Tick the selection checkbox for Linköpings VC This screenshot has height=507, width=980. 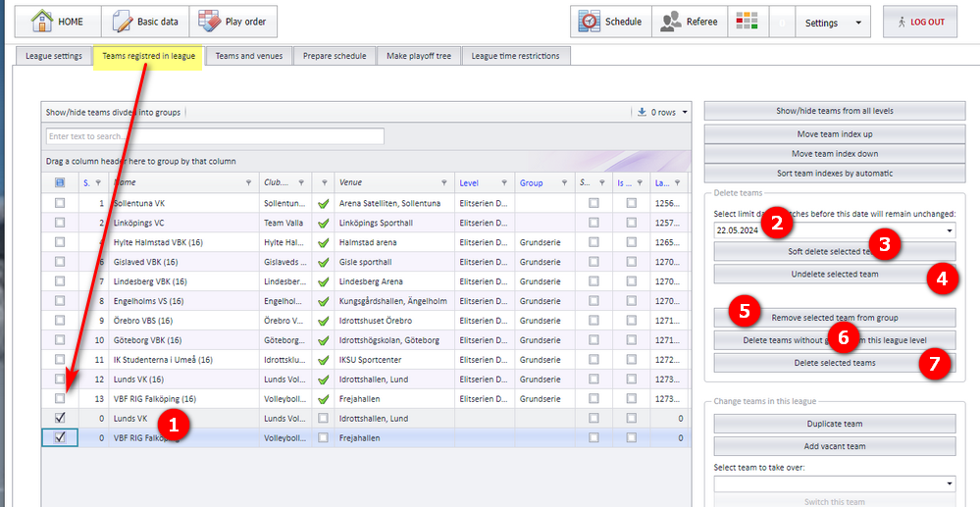(x=60, y=222)
